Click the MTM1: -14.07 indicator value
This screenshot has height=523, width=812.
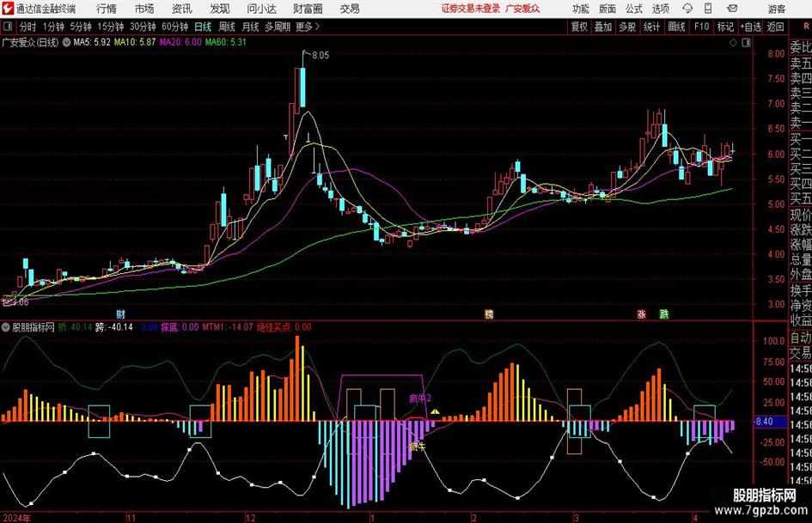click(x=228, y=327)
